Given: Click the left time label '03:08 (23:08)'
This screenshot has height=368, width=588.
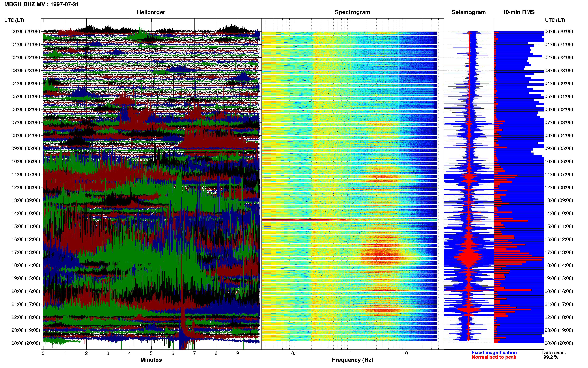Looking at the screenshot, I should (26, 71).
